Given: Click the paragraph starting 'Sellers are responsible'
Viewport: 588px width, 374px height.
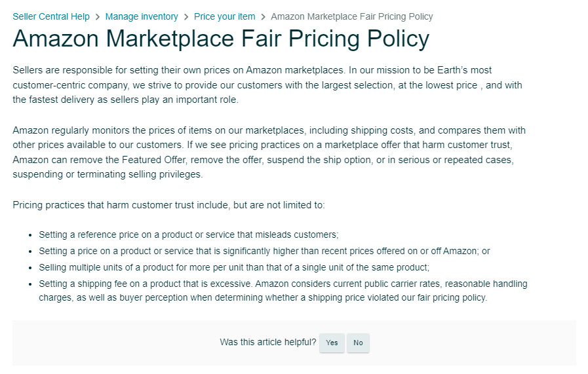Looking at the screenshot, I should click(267, 84).
